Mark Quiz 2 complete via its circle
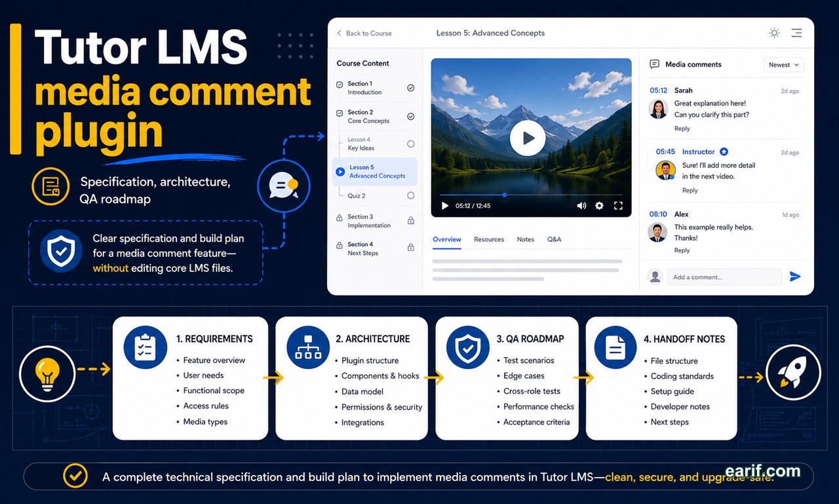This screenshot has width=839, height=504. [411, 195]
